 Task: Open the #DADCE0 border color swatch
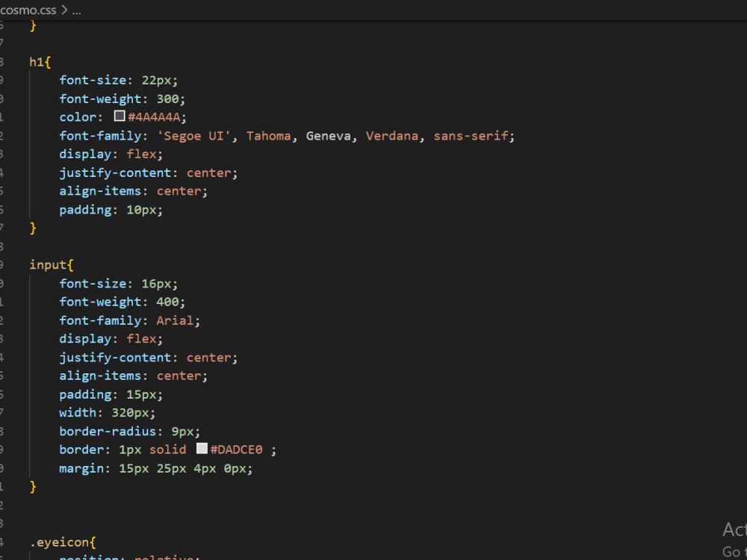(x=202, y=448)
